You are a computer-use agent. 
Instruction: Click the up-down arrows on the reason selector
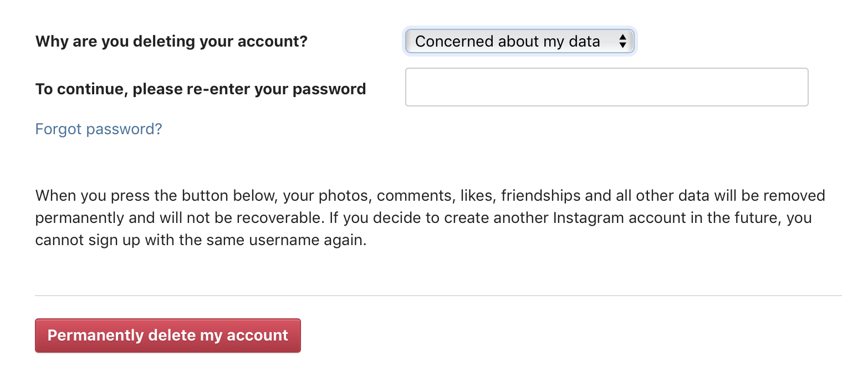point(622,41)
